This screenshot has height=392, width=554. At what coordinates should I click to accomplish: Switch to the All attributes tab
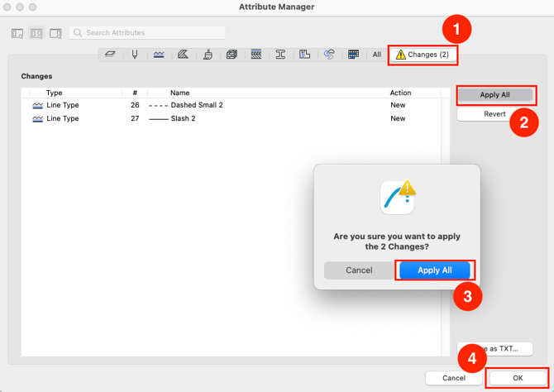pos(376,55)
